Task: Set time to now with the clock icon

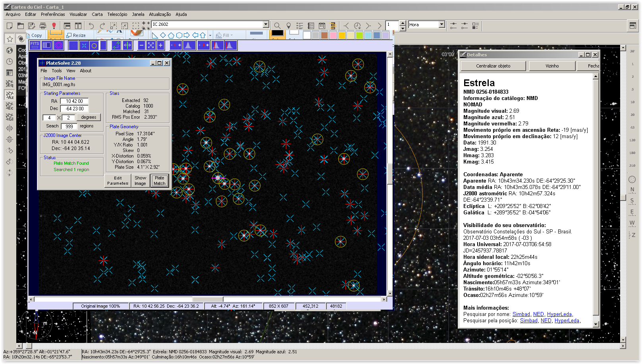Action: 357,26
